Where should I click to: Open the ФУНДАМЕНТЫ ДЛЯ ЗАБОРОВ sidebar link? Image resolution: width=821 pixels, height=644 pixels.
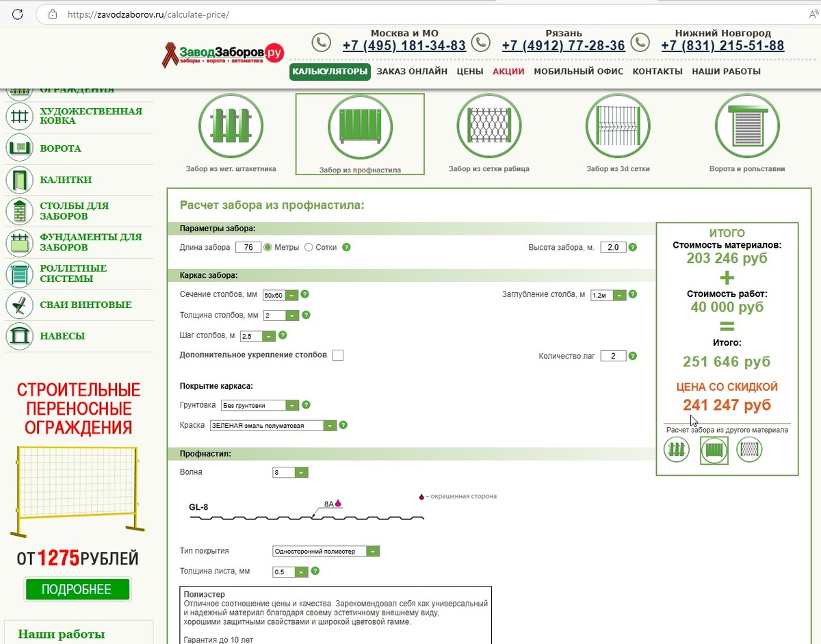click(90, 242)
